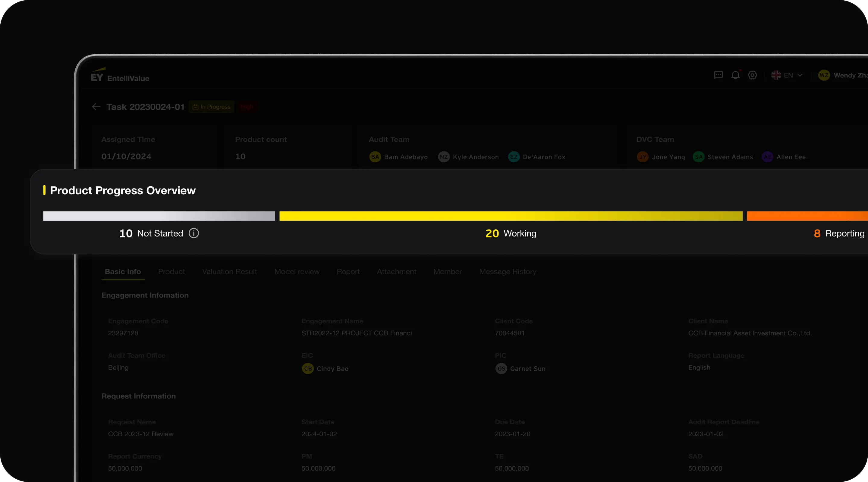The width and height of the screenshot is (868, 482).
Task: Open the Valuation Result tab
Action: [229, 271]
